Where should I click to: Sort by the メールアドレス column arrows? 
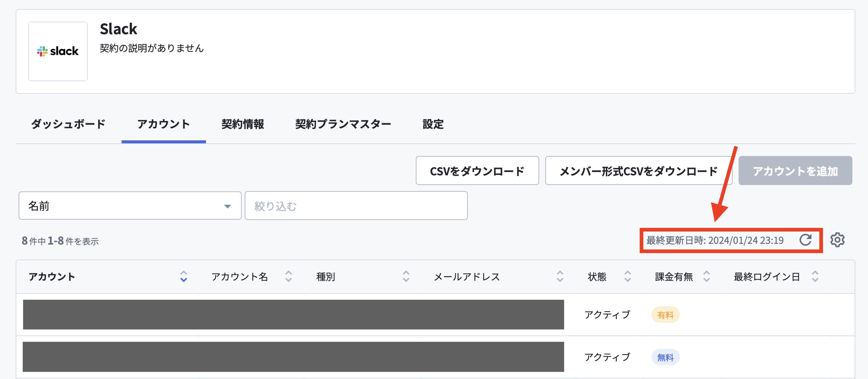[560, 277]
